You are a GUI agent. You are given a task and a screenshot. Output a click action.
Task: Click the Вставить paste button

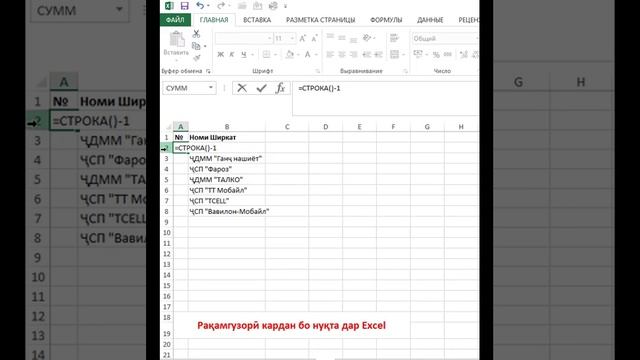click(x=176, y=45)
